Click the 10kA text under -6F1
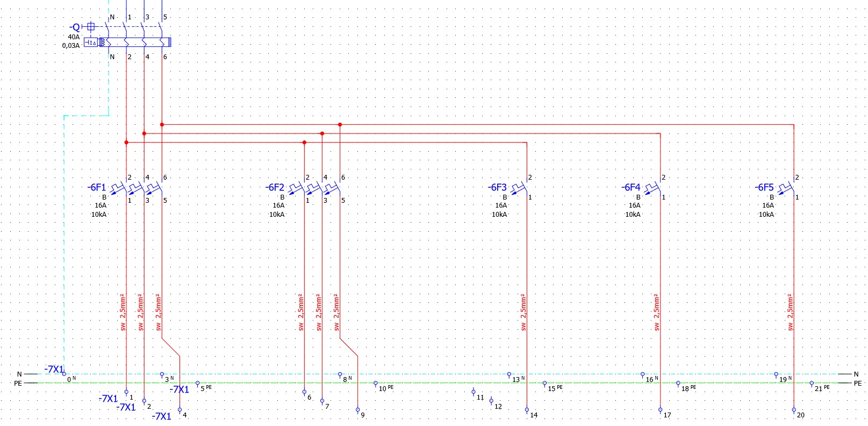The height and width of the screenshot is (426, 868). point(99,215)
